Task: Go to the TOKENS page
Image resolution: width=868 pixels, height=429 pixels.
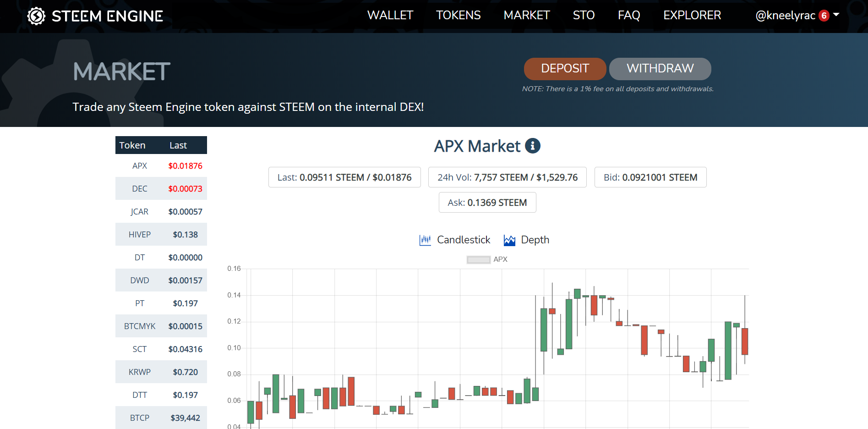Action: click(x=459, y=15)
